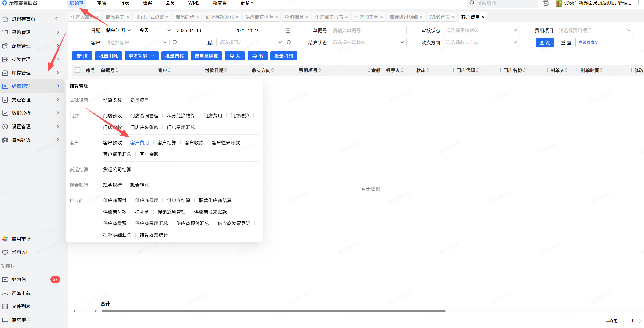644x328 pixels.
Task: Expand 高级搜索 options
Action: 588,42
